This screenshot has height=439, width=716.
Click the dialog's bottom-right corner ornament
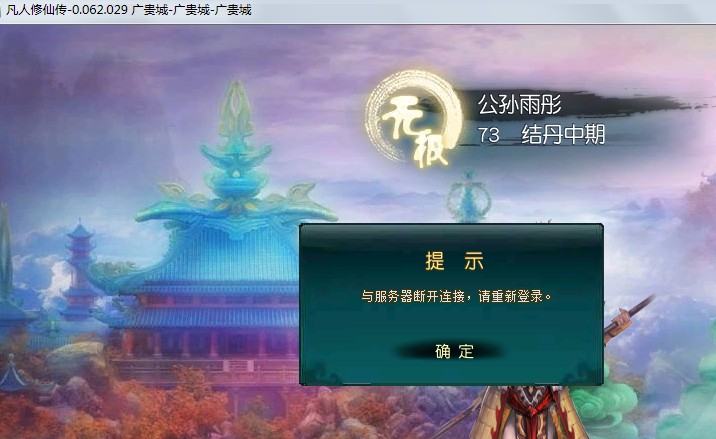click(x=582, y=372)
